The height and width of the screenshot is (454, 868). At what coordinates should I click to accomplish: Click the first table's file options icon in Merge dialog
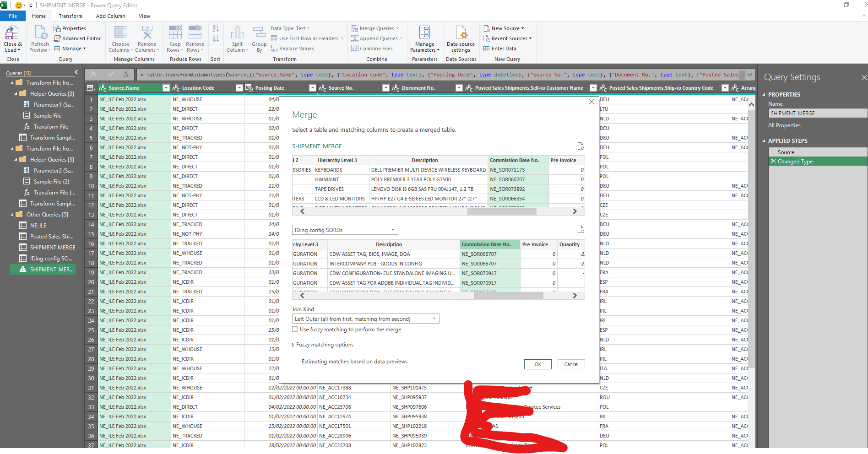coord(580,146)
